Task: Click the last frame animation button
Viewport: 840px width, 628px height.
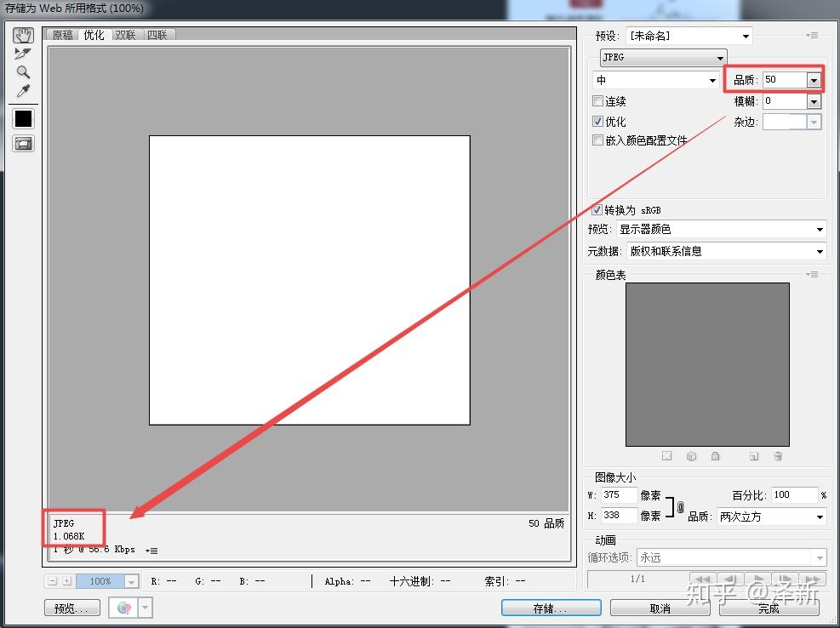Action: (812, 579)
